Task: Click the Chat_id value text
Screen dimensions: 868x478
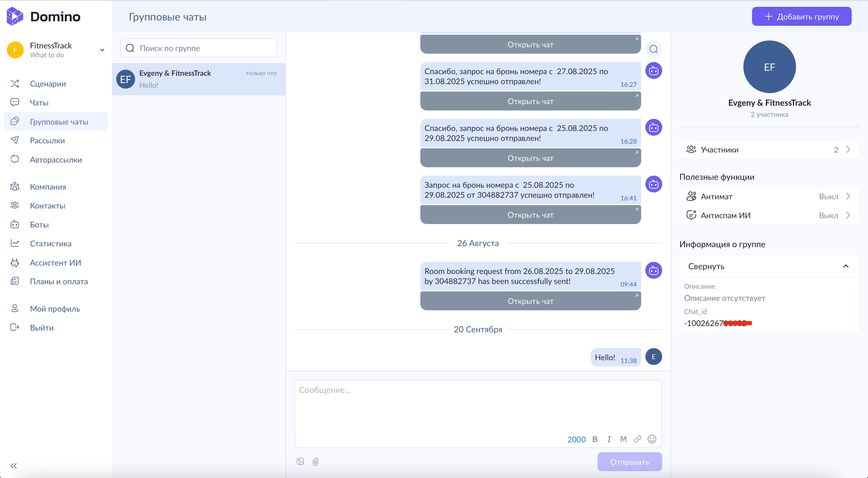Action: pos(718,323)
